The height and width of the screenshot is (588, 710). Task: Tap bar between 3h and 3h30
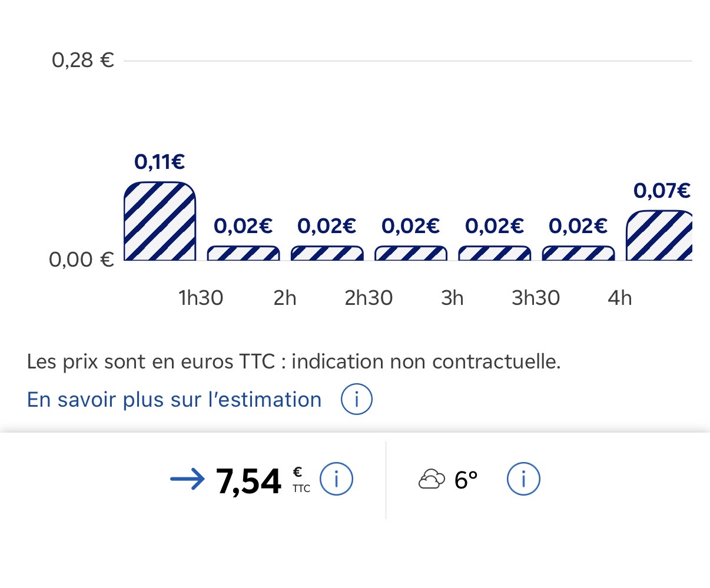point(494,253)
